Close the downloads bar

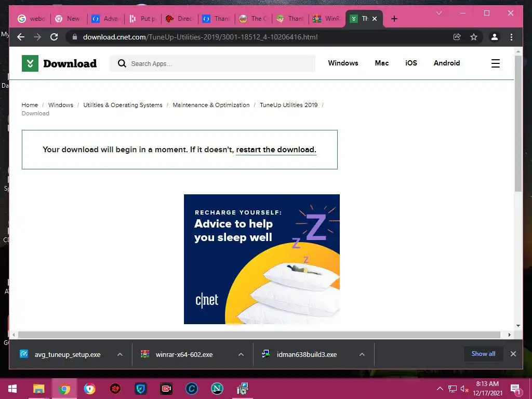click(513, 354)
